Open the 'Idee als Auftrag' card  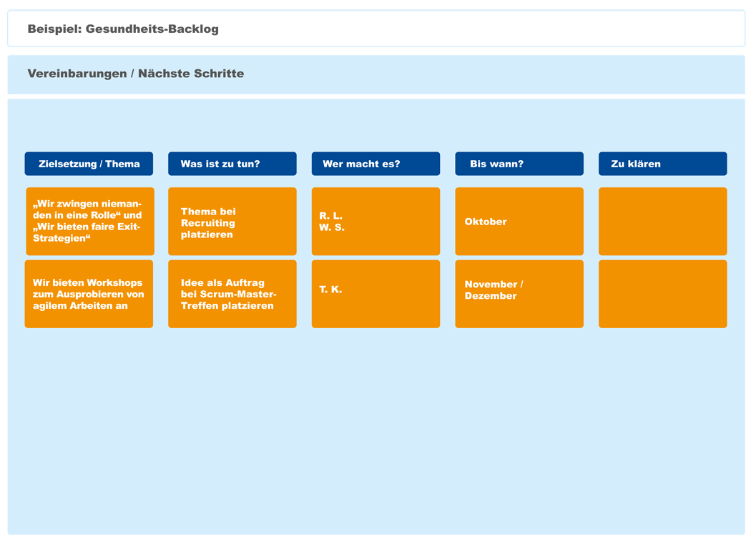point(232,294)
